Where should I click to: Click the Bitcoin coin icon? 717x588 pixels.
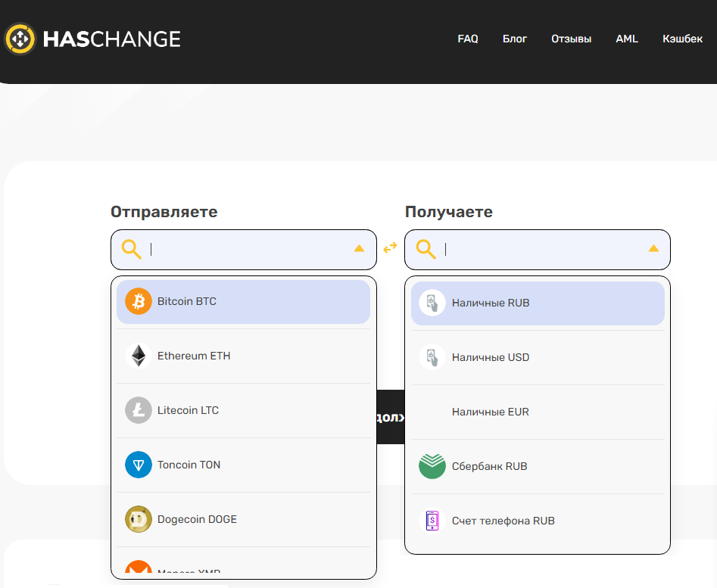coord(139,301)
